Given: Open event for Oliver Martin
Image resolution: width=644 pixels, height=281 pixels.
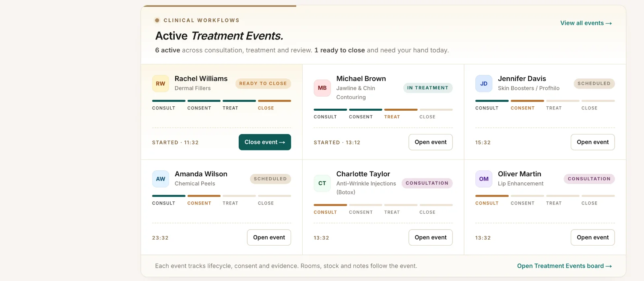Looking at the screenshot, I should point(592,238).
